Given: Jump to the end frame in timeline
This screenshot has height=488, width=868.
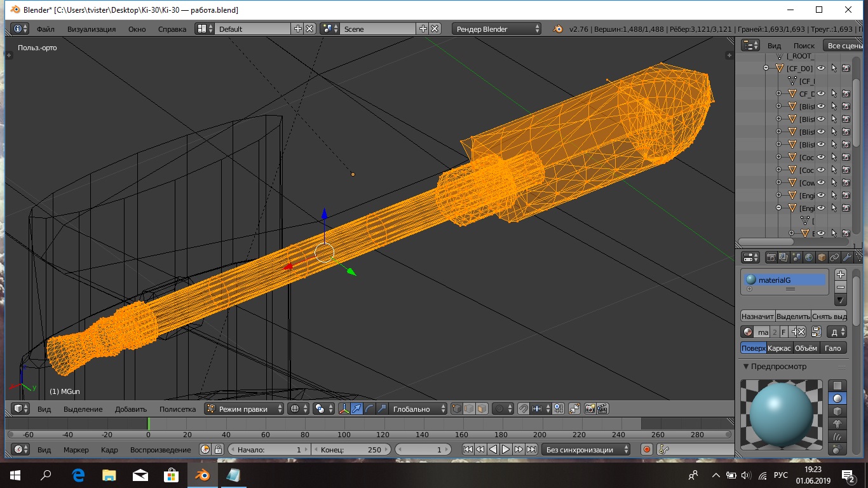Looking at the screenshot, I should (531, 449).
